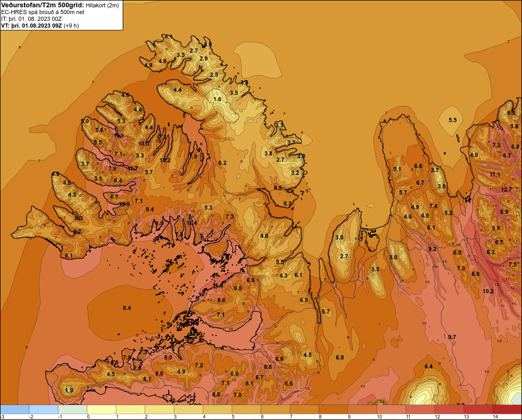Click the 8.6 temperature label on the map
522x420 pixels.
221,300
